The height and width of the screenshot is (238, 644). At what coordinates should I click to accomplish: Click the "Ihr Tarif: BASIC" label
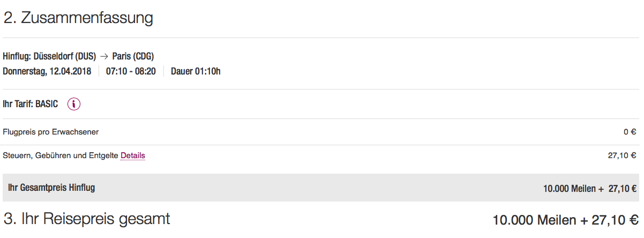[31, 104]
